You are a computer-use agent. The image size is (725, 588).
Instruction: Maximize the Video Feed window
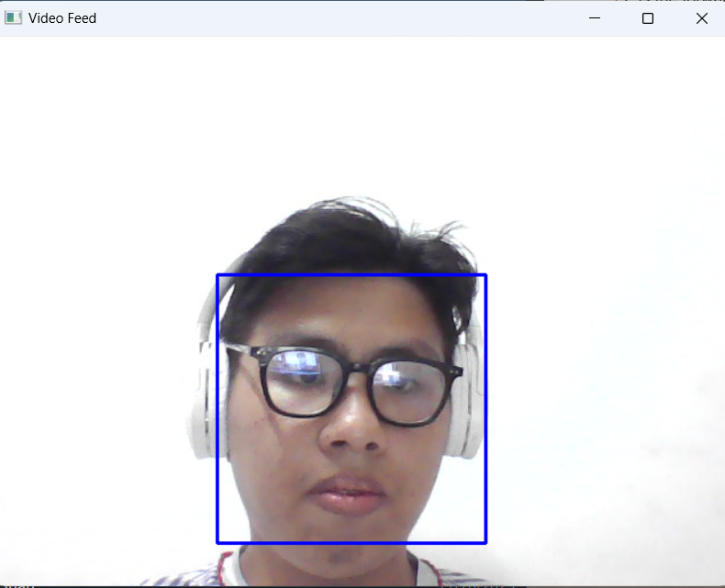tap(648, 18)
